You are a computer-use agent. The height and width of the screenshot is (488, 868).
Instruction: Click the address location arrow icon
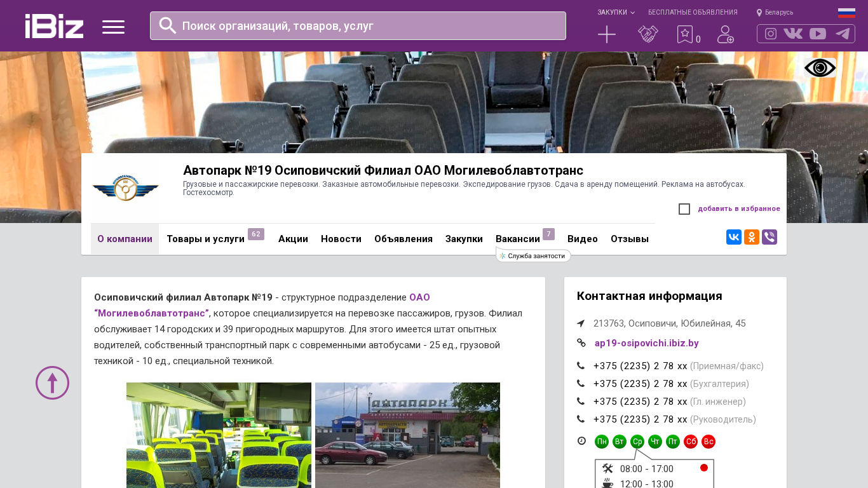coord(581,323)
